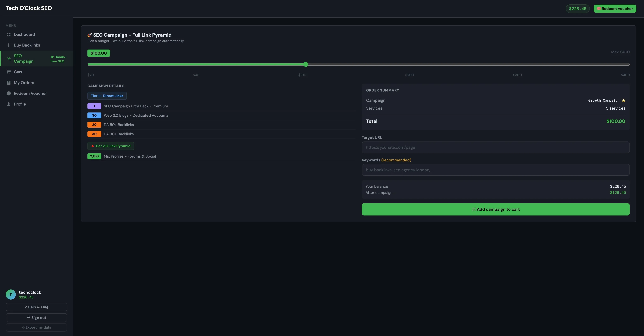Open Help & FAQ
This screenshot has height=336, width=644.
tap(36, 307)
